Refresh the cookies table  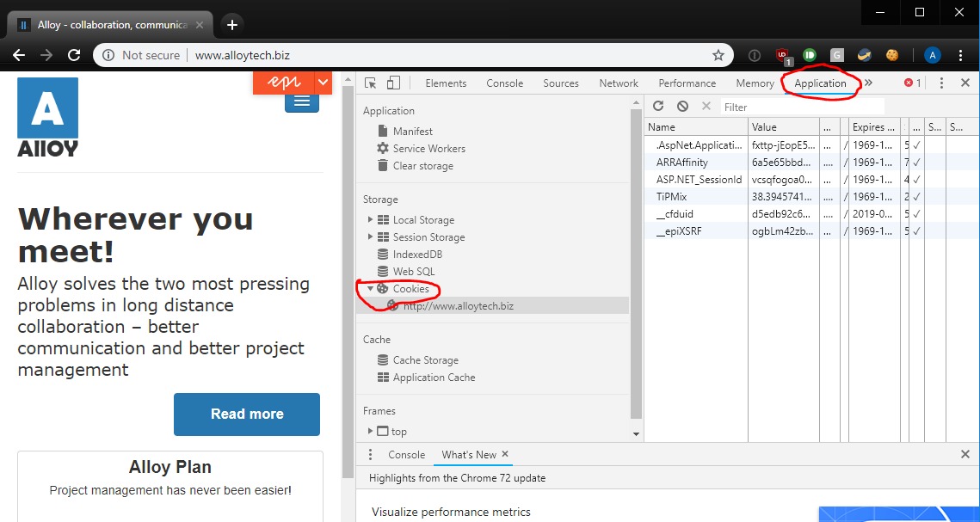(658, 107)
